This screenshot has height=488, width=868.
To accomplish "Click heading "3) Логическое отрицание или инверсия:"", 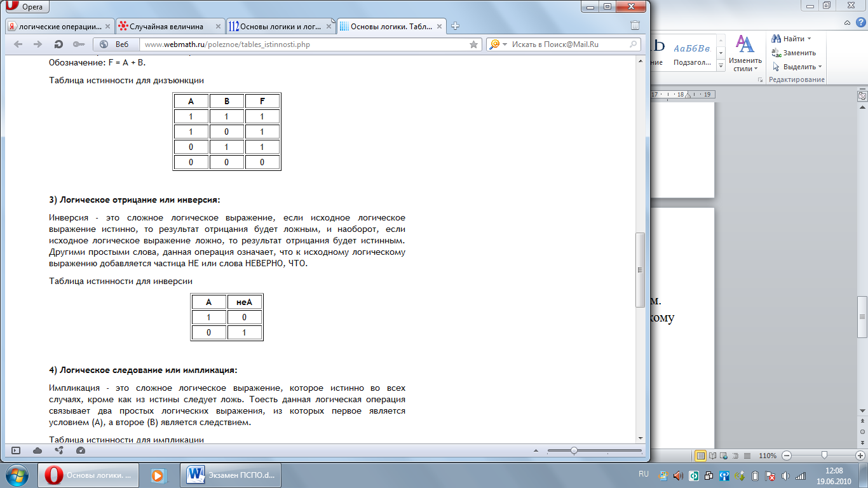I will pos(135,200).
